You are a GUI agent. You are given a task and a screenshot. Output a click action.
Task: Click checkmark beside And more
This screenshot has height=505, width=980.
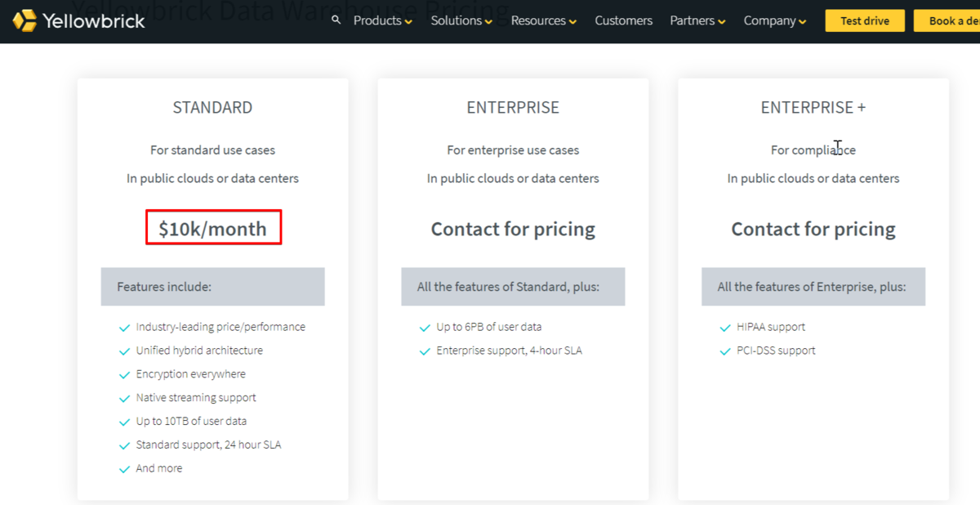click(125, 470)
